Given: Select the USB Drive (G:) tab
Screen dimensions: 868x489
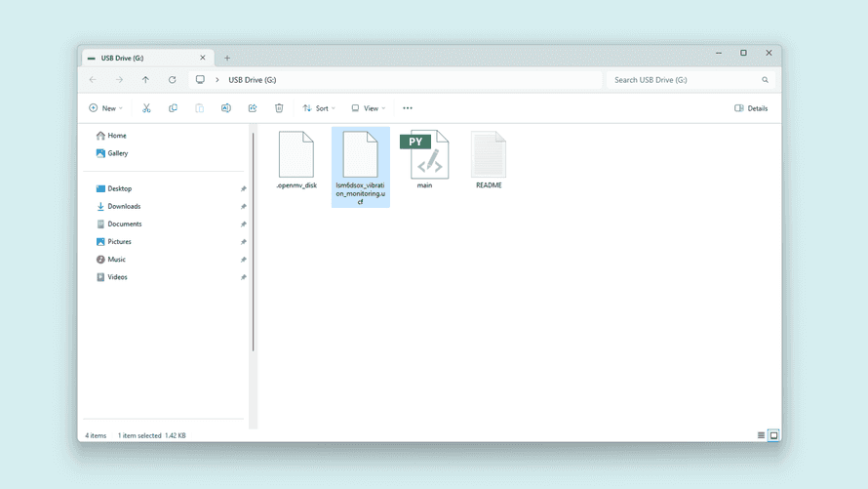Looking at the screenshot, I should click(141, 58).
